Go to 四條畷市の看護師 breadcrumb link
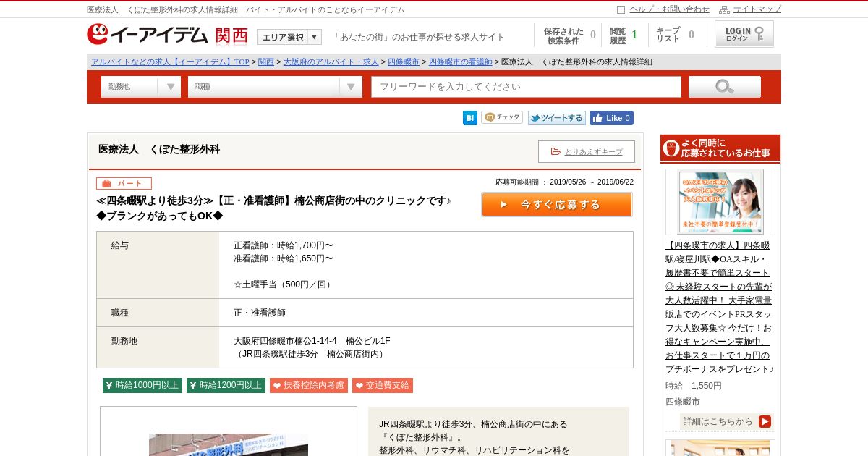This screenshot has height=456, width=868. pos(461,62)
